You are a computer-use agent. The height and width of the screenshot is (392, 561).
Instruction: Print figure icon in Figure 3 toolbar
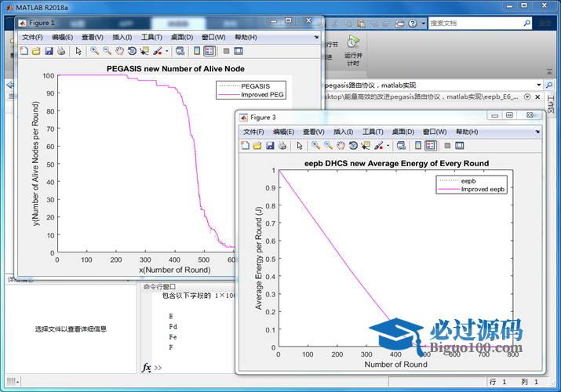(x=282, y=146)
